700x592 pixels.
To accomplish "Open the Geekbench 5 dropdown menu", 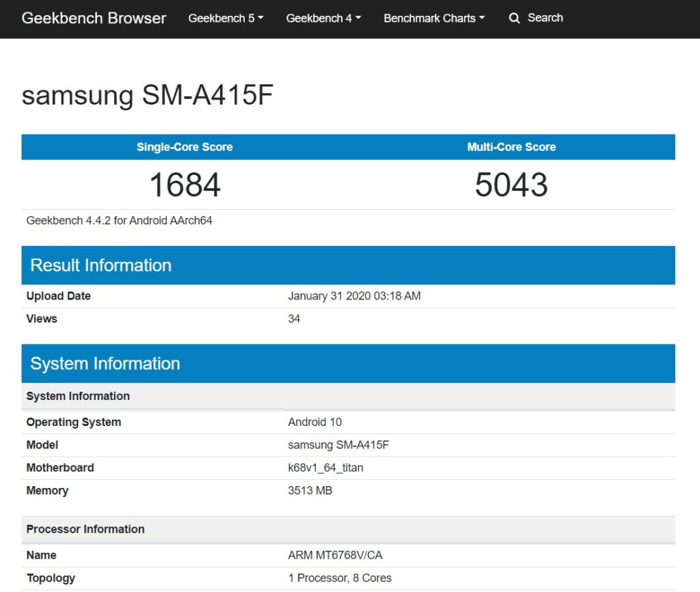I will tap(226, 18).
